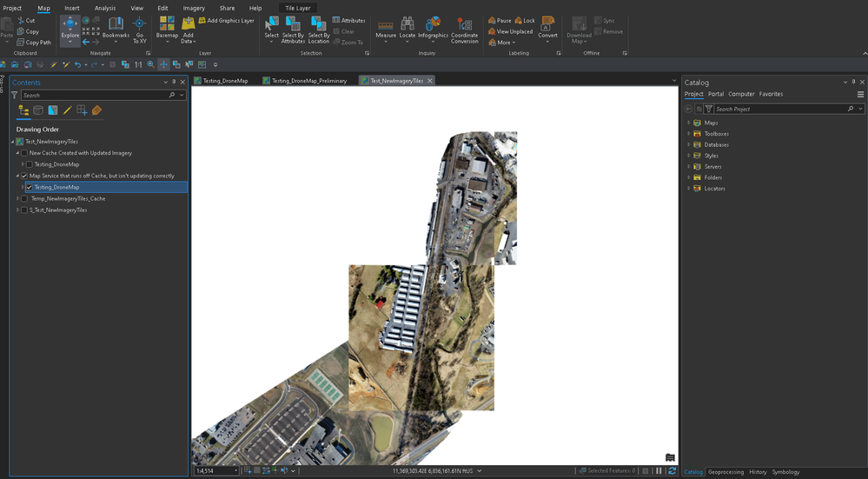Expand the Toolboxes node in Catalog
The height and width of the screenshot is (479, 868).
pyautogui.click(x=689, y=134)
